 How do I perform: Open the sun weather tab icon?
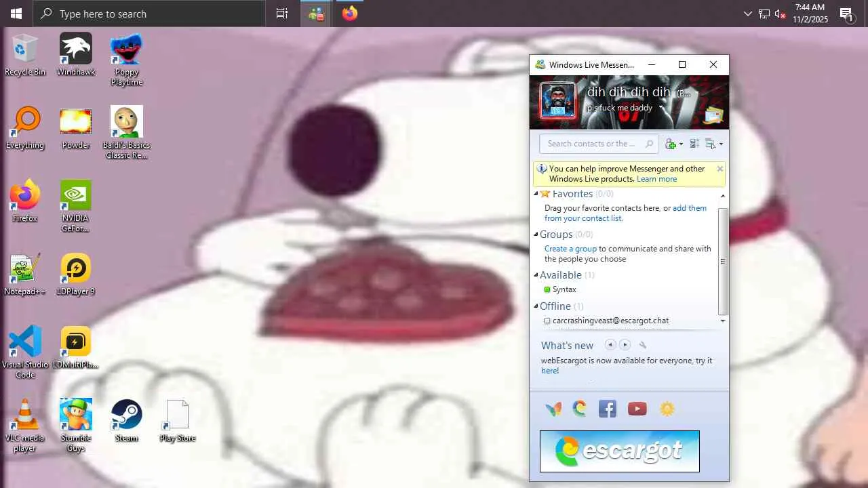(667, 409)
